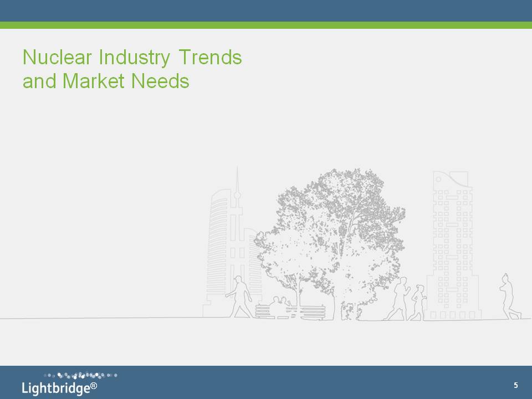Click the dotted graphic above Lightbridge logo
532x399 pixels.
80,375
